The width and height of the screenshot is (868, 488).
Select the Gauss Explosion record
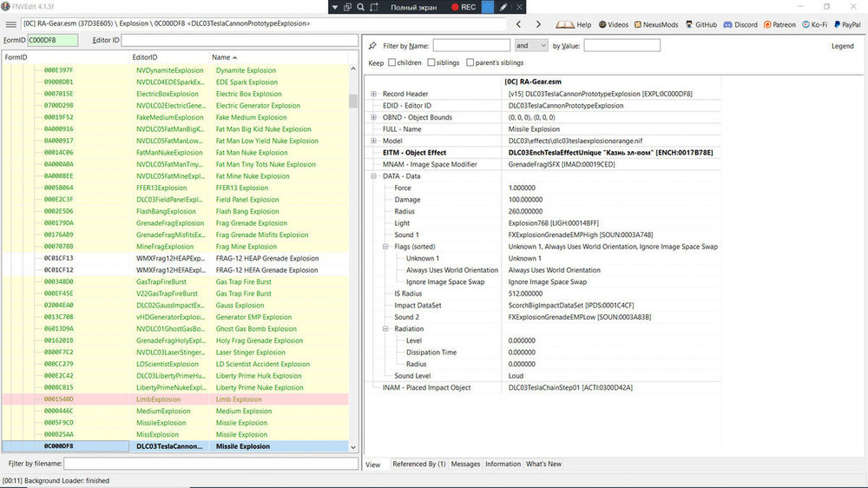[x=175, y=305]
